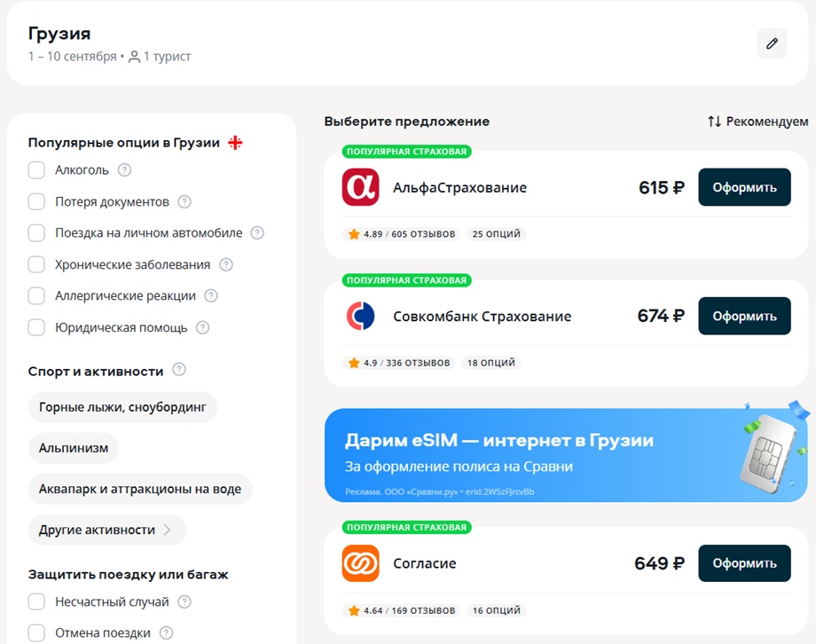Screen dimensions: 816x644
Task: Click the SIM card image on banner
Action: (769, 453)
